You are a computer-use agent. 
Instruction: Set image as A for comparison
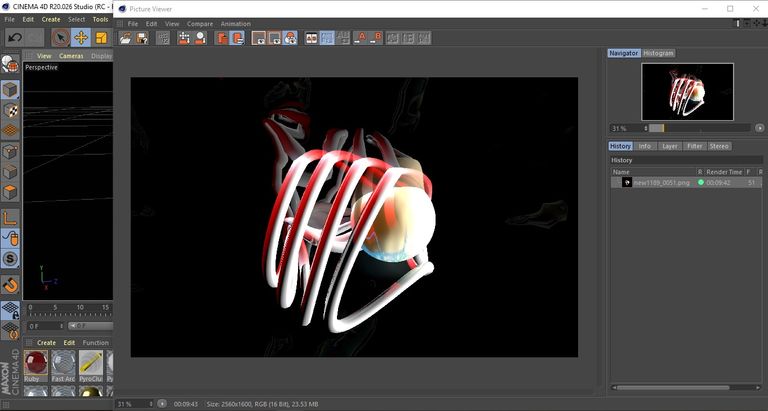pos(360,38)
